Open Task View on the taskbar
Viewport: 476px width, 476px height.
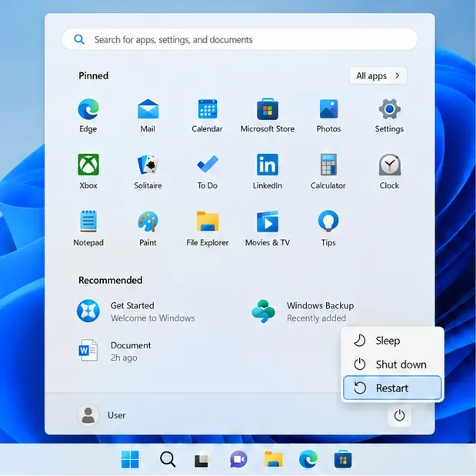pos(203,459)
